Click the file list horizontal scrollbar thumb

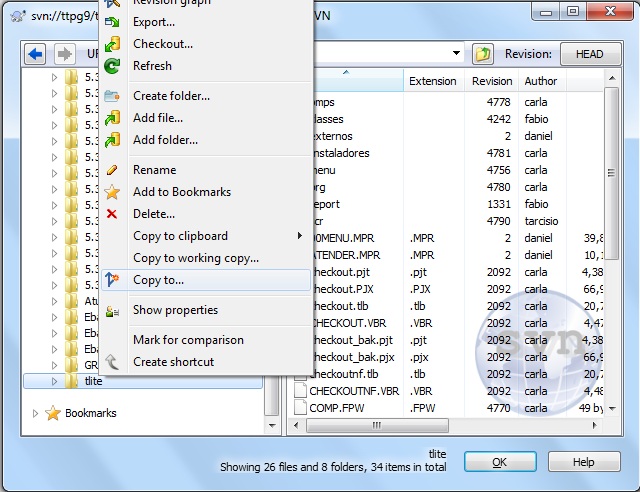377,425
